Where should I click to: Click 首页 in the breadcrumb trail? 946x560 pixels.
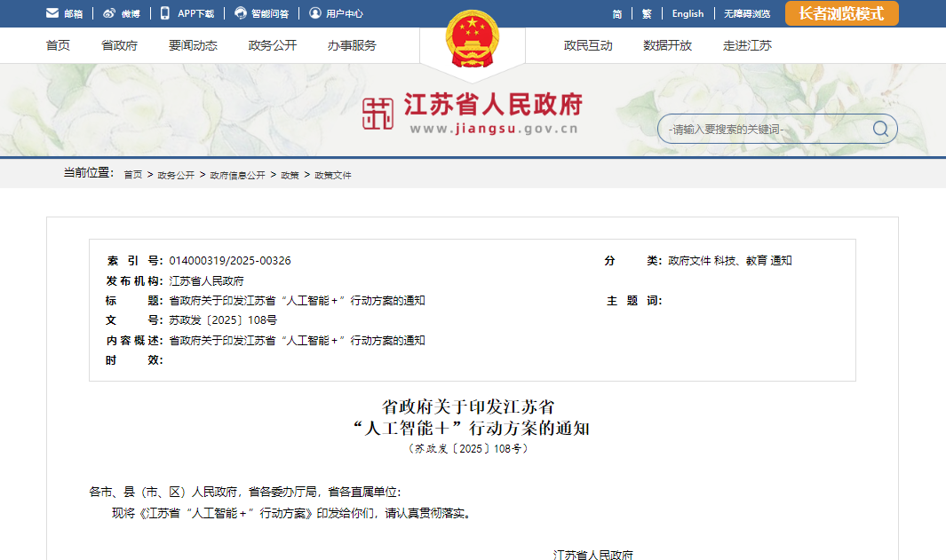132,176
